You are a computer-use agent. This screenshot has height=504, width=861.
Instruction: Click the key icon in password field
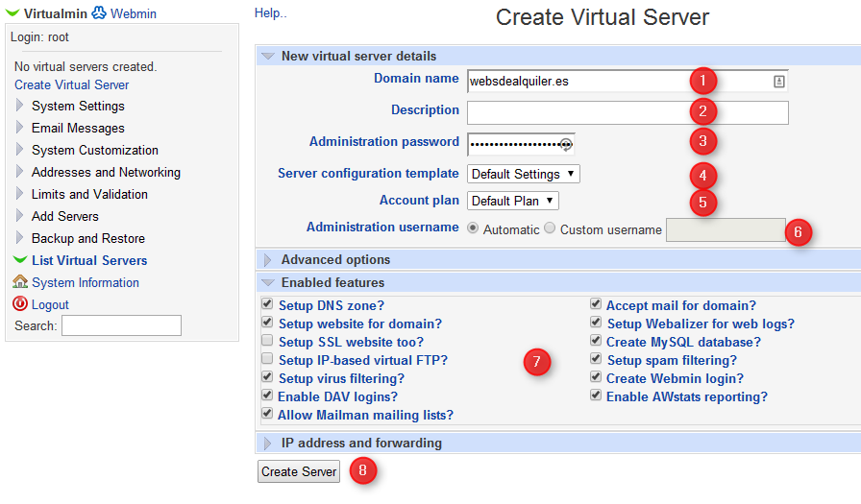(566, 144)
